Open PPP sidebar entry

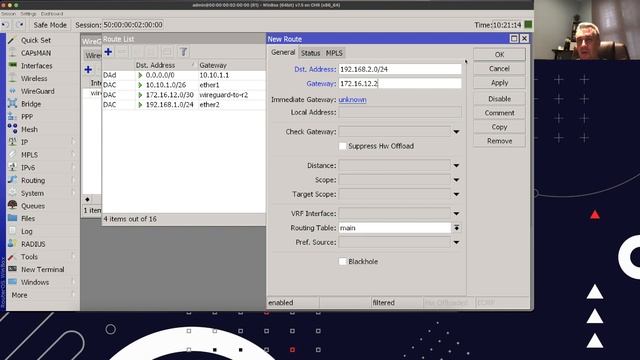(x=27, y=117)
